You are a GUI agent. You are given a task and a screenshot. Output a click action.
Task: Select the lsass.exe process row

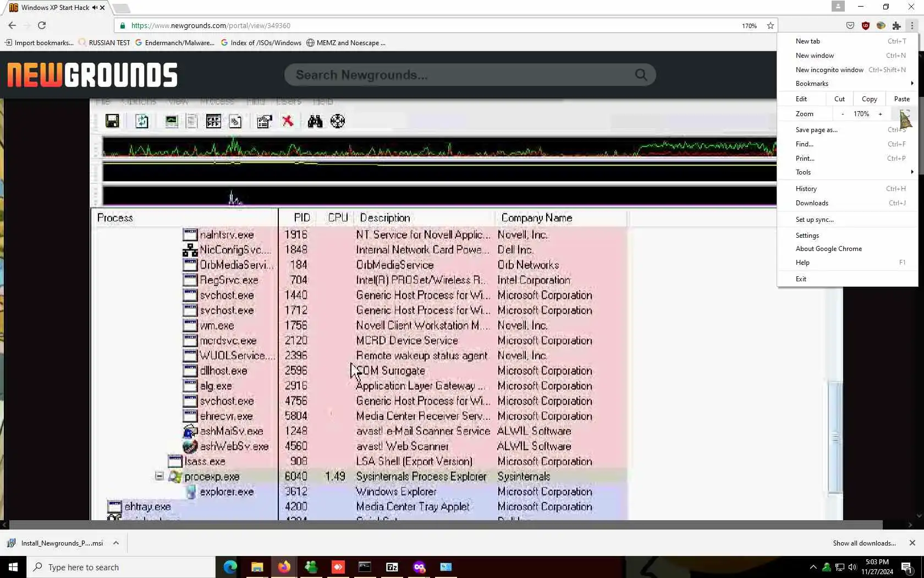tap(360, 461)
